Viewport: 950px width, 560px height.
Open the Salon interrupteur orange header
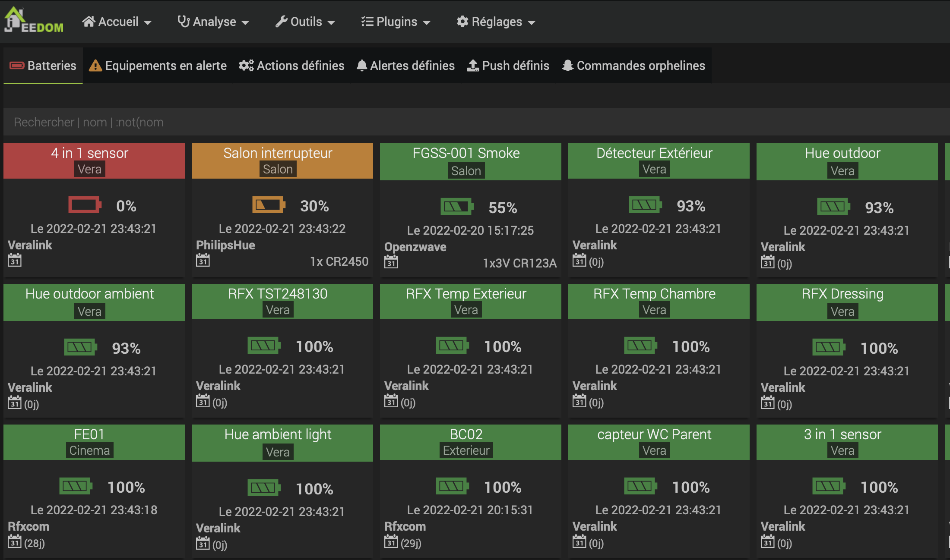(x=282, y=161)
